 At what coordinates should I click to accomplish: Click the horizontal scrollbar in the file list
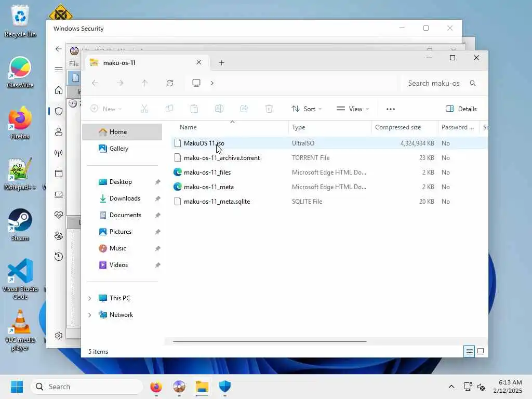270,341
